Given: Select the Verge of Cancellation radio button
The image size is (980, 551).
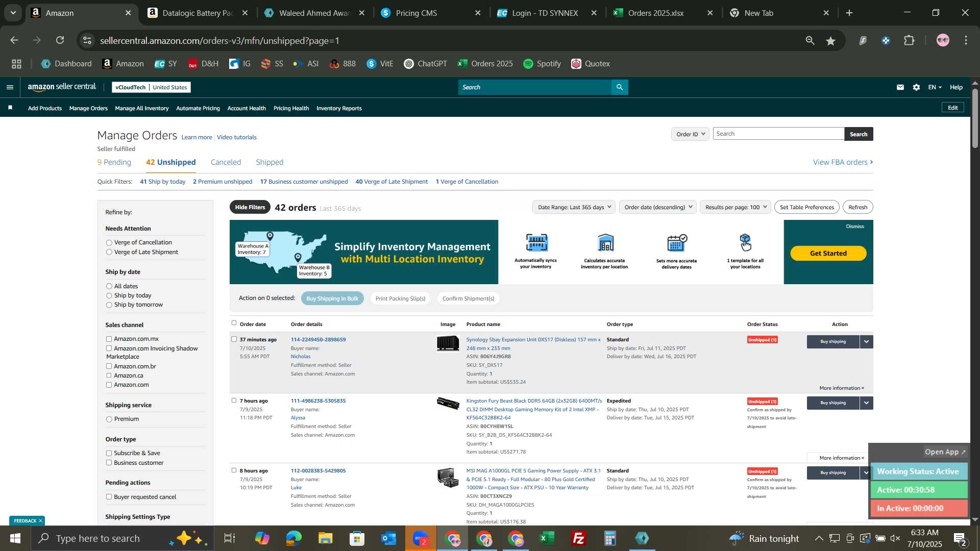Looking at the screenshot, I should point(109,243).
